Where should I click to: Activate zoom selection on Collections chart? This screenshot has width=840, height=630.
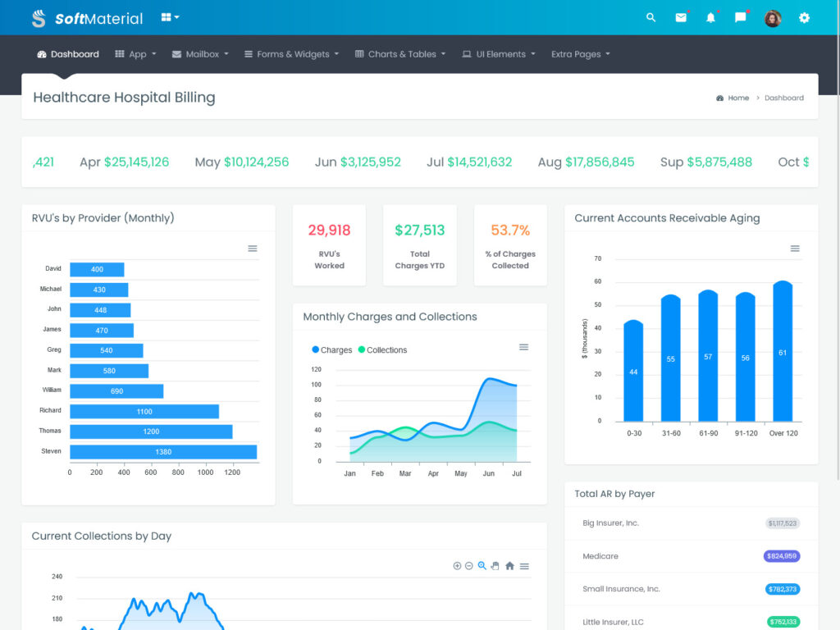[x=482, y=565]
